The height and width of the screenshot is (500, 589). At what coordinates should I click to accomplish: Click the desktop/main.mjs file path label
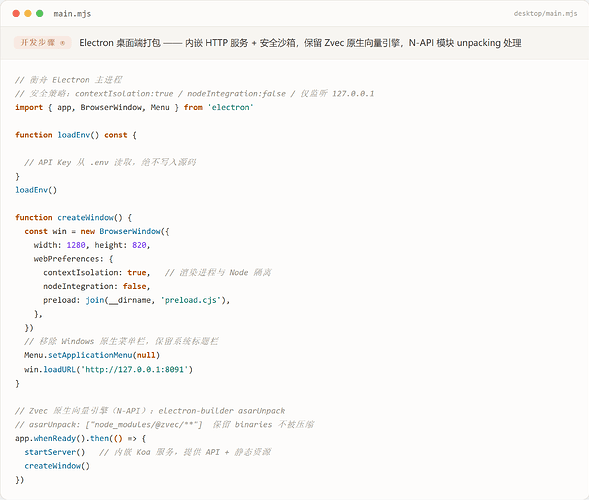click(x=545, y=14)
